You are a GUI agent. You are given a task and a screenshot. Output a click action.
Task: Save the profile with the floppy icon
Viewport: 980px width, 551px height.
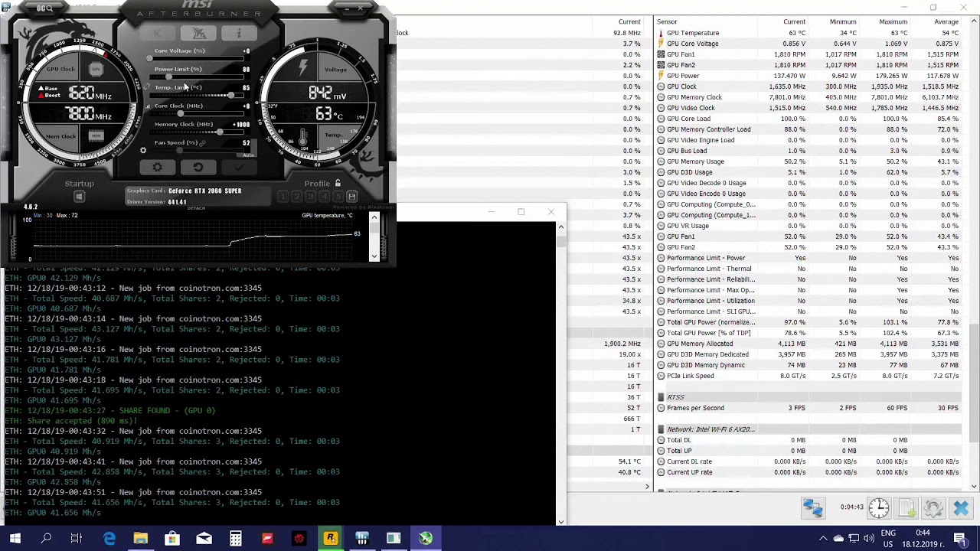(351, 197)
